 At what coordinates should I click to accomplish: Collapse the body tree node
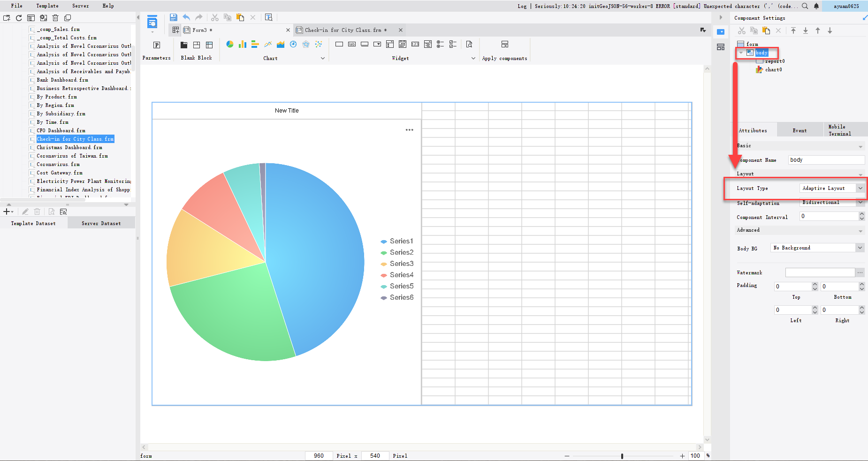point(741,53)
